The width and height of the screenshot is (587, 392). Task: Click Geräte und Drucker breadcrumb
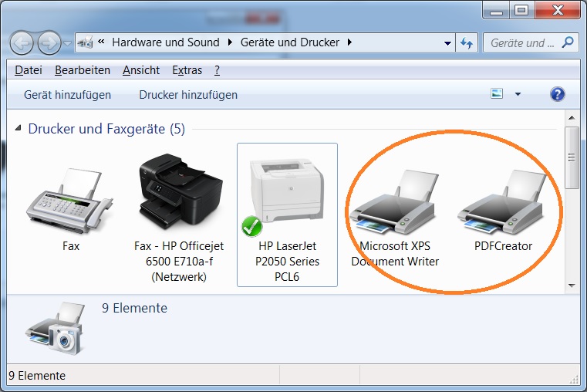[x=290, y=42]
